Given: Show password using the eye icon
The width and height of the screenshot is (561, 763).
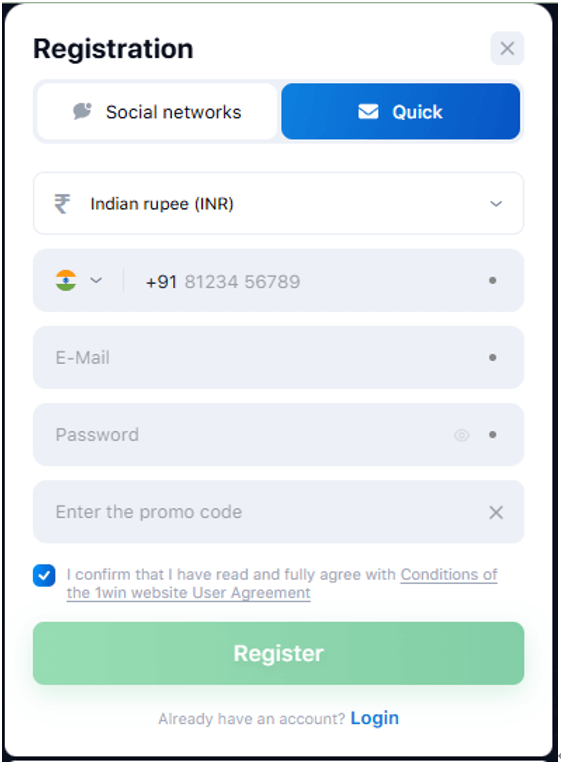Looking at the screenshot, I should click(461, 435).
